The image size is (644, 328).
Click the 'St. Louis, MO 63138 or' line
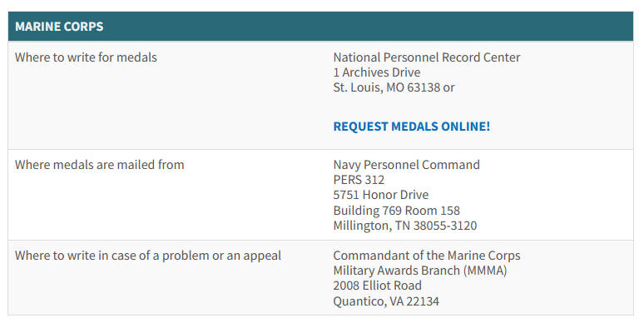(x=394, y=87)
